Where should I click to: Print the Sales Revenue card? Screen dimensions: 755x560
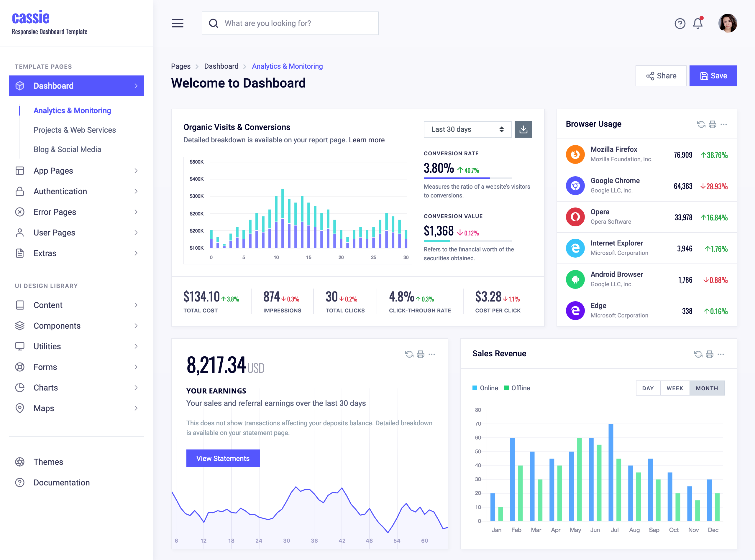709,354
